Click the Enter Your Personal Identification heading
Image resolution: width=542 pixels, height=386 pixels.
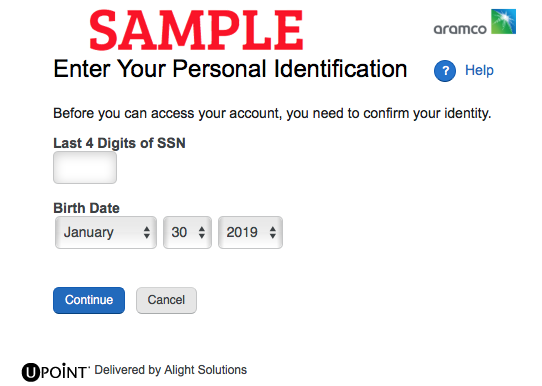pyautogui.click(x=230, y=69)
